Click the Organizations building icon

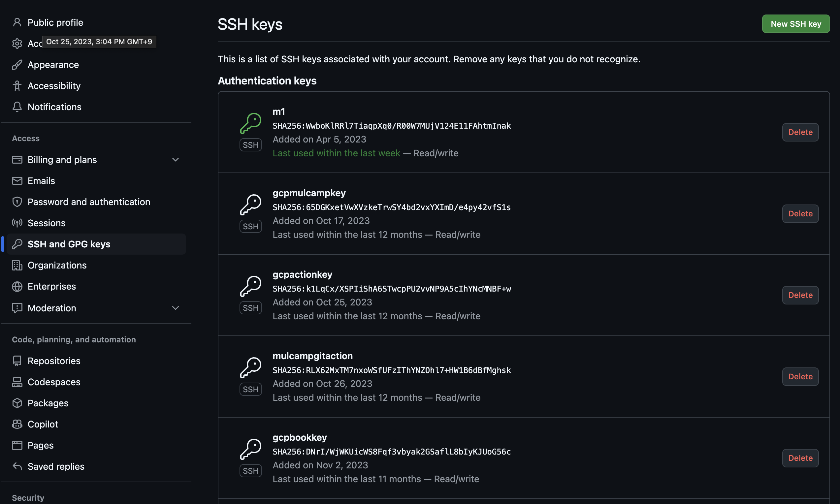pos(17,265)
